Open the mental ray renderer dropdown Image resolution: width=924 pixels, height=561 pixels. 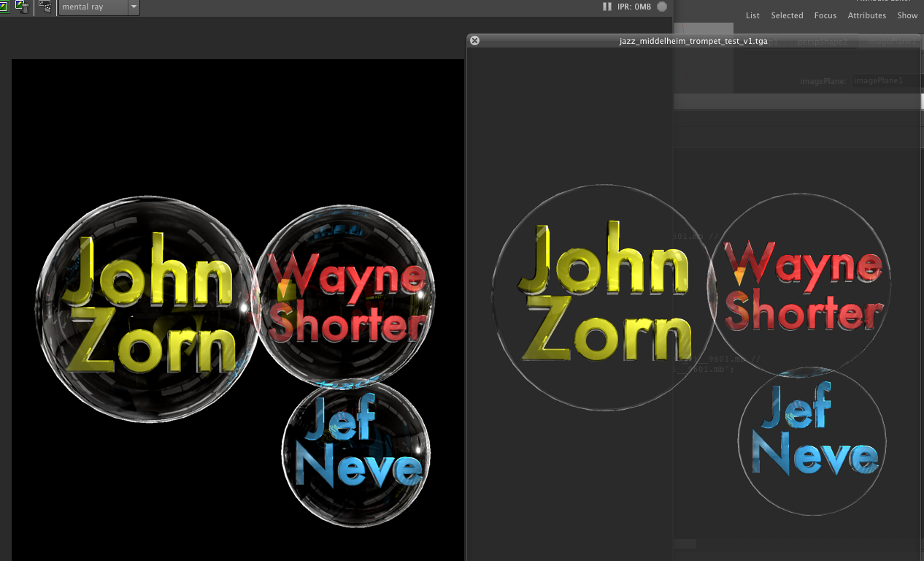[99, 7]
